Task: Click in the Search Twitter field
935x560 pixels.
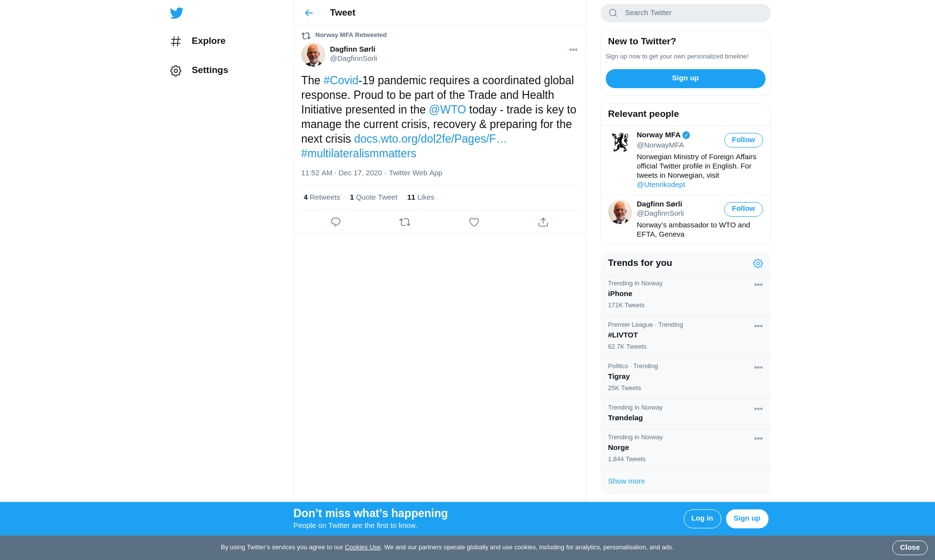Action: (x=692, y=13)
